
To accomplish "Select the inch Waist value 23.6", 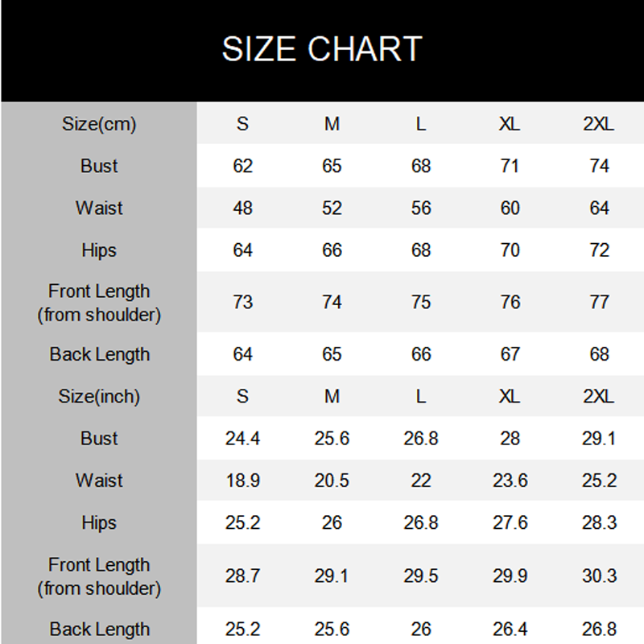I will 510,481.
